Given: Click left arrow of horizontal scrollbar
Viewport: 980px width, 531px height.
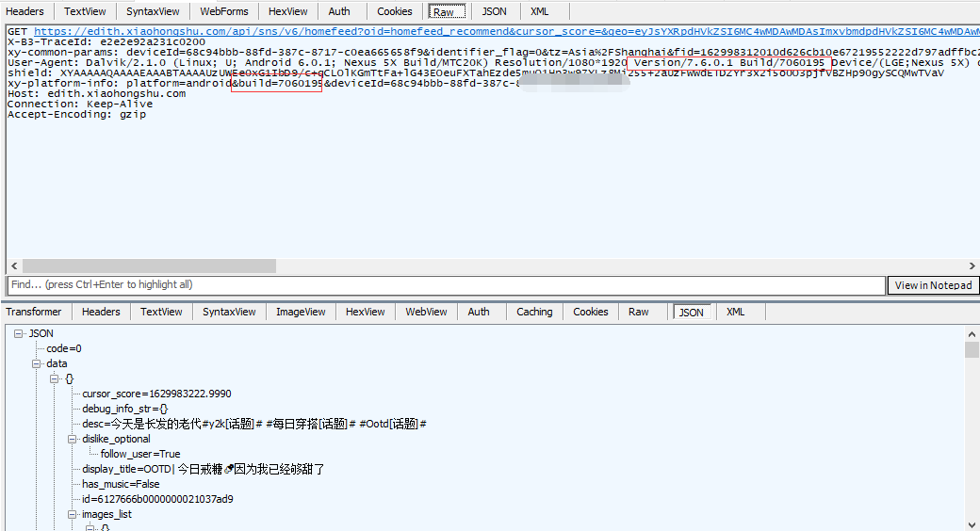Looking at the screenshot, I should point(14,266).
